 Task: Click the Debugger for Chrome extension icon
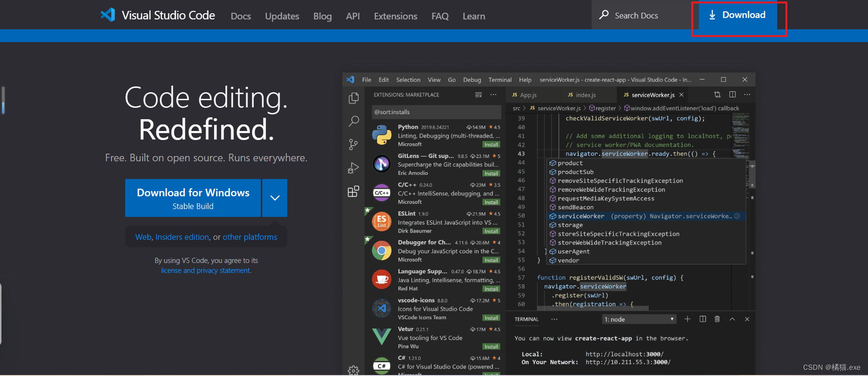[x=382, y=251]
